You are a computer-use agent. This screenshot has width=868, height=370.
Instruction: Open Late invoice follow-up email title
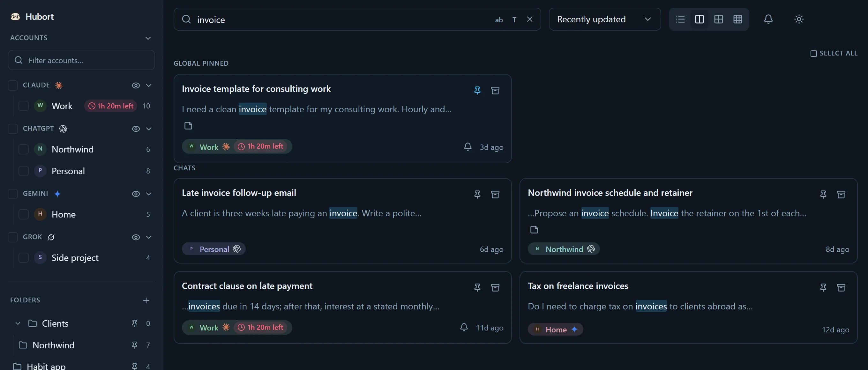click(x=239, y=192)
